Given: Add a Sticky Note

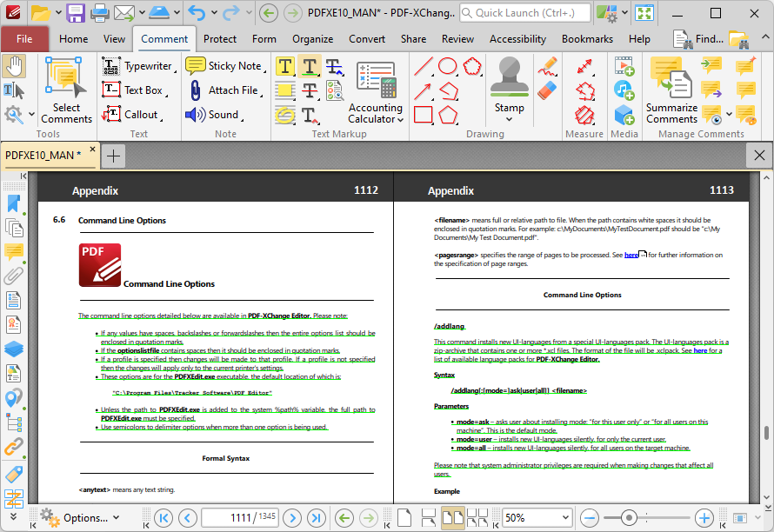Looking at the screenshot, I should coord(224,66).
